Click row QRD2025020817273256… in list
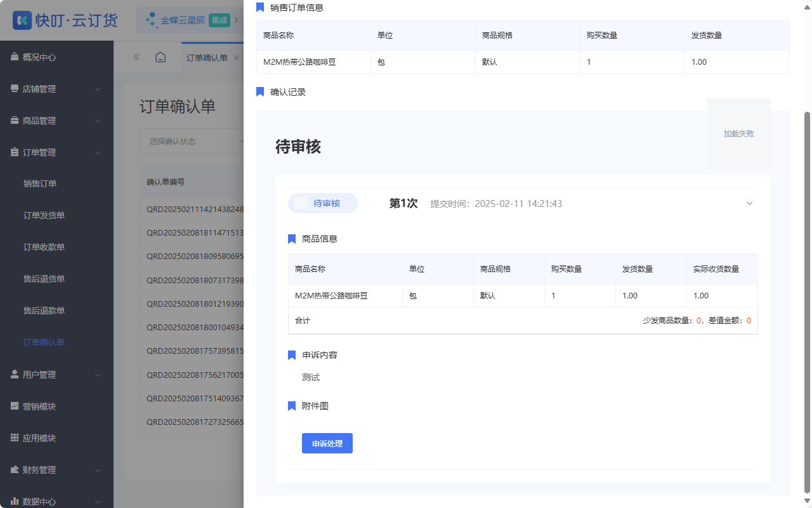 pos(192,422)
